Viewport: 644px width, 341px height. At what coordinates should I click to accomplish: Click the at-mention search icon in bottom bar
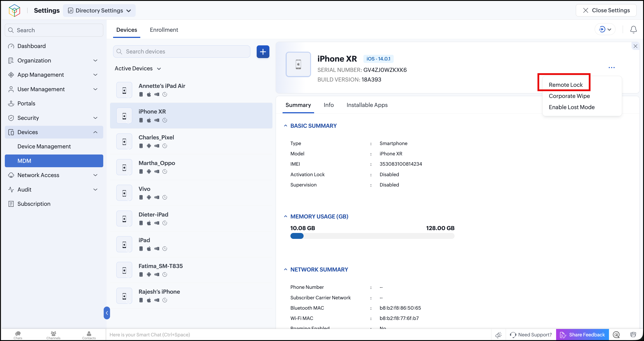click(x=616, y=335)
